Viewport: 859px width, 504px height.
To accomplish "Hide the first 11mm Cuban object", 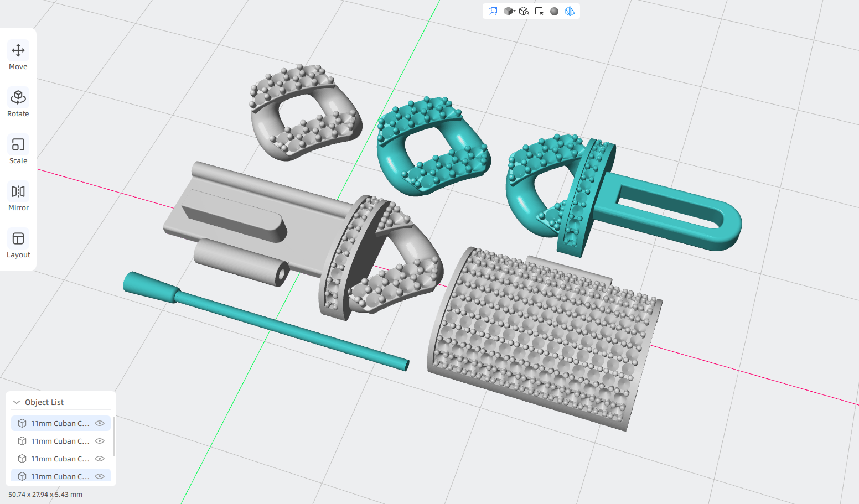I will (x=100, y=423).
